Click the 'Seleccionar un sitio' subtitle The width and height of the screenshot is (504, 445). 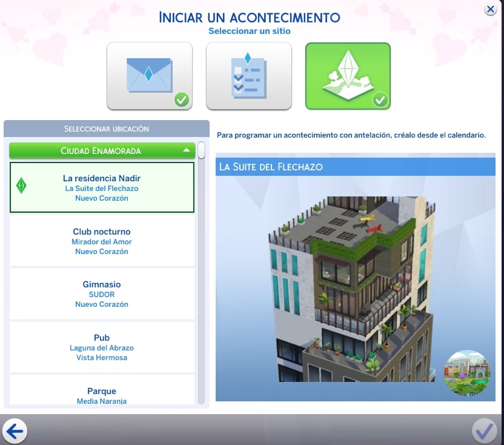pyautogui.click(x=250, y=31)
